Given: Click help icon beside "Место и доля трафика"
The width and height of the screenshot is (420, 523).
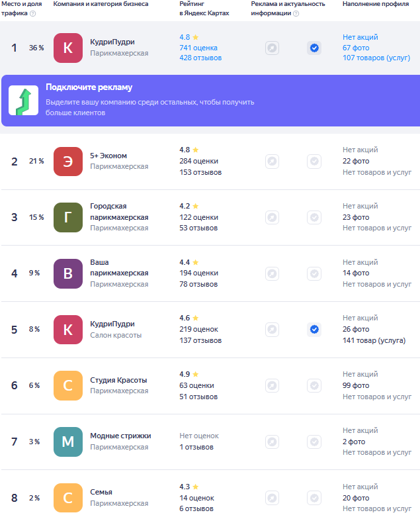Looking at the screenshot, I should [x=32, y=13].
